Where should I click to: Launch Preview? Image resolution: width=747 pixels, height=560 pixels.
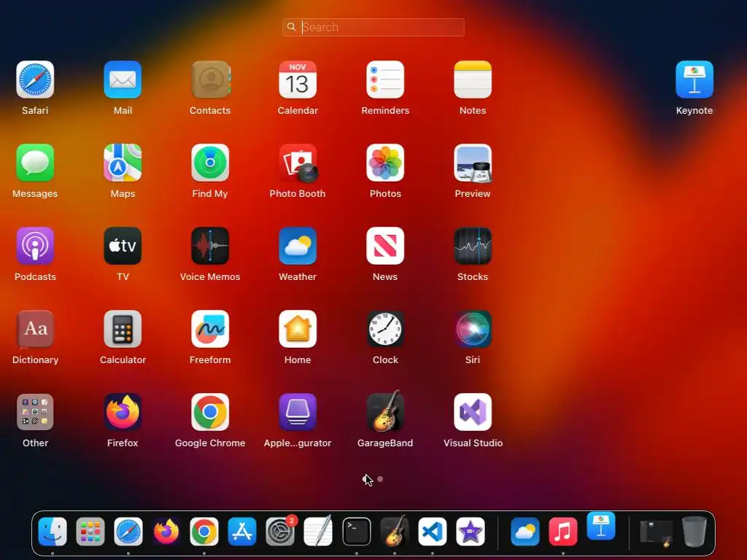pyautogui.click(x=473, y=163)
